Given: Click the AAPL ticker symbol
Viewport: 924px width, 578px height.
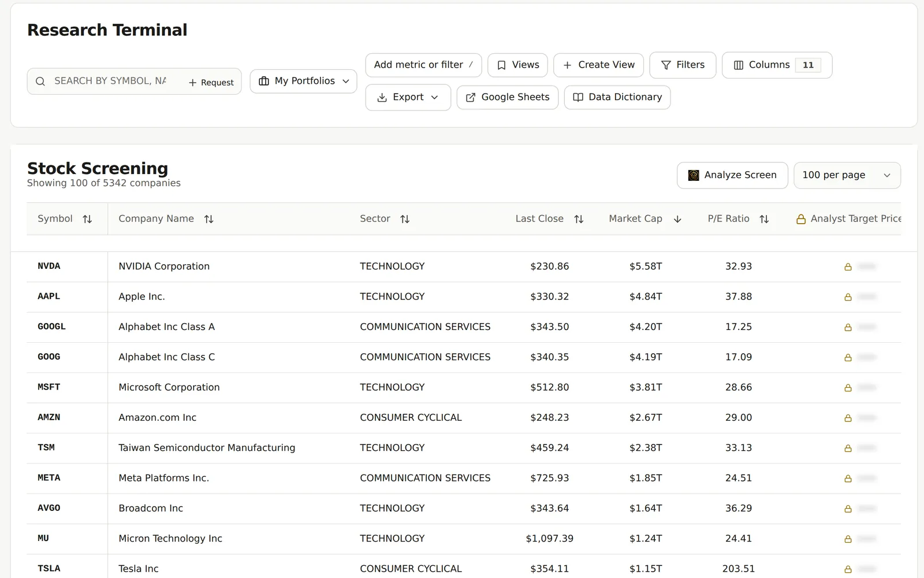Looking at the screenshot, I should click(x=49, y=297).
